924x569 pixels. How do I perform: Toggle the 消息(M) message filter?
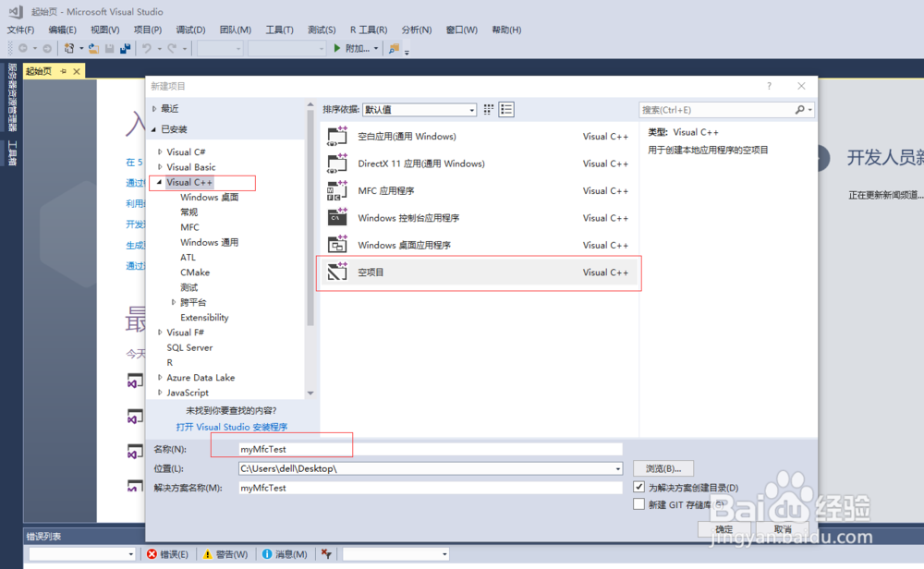click(285, 554)
